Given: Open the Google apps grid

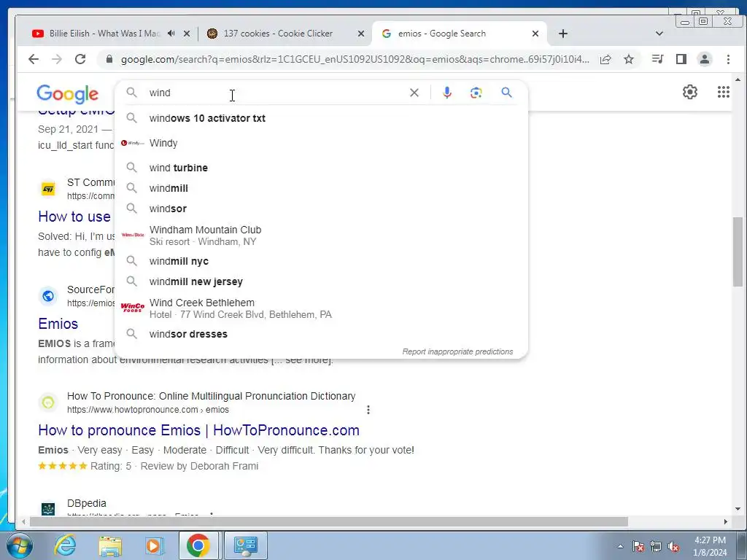Looking at the screenshot, I should tap(724, 92).
